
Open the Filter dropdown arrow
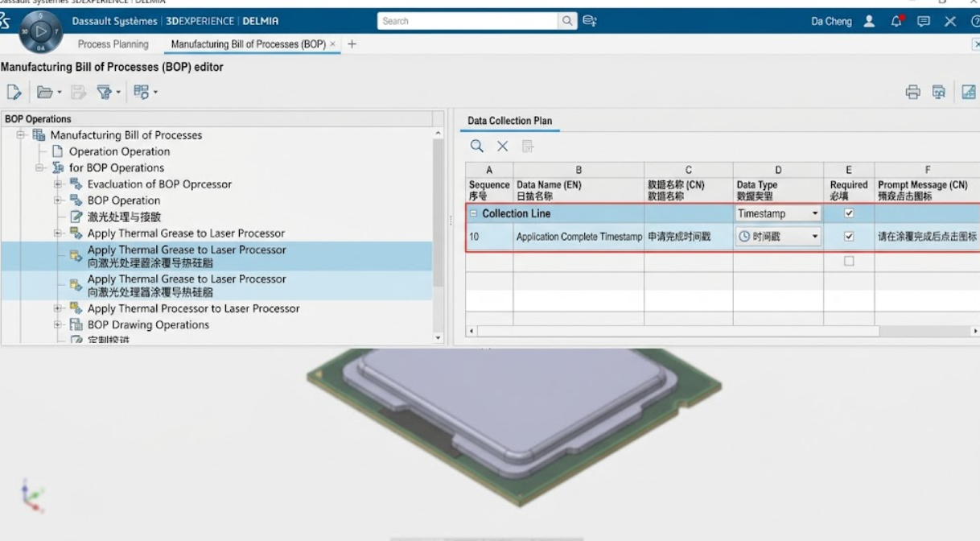pos(118,93)
